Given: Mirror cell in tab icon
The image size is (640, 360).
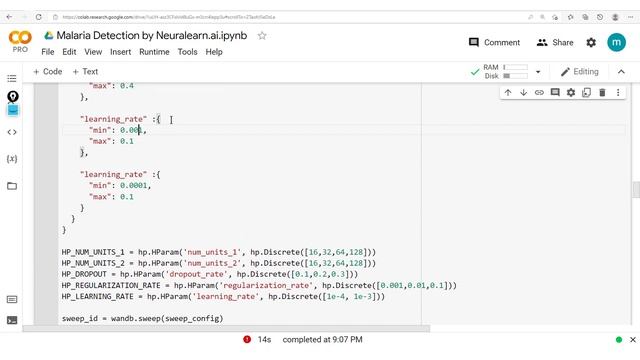Looking at the screenshot, I should pos(587,93).
